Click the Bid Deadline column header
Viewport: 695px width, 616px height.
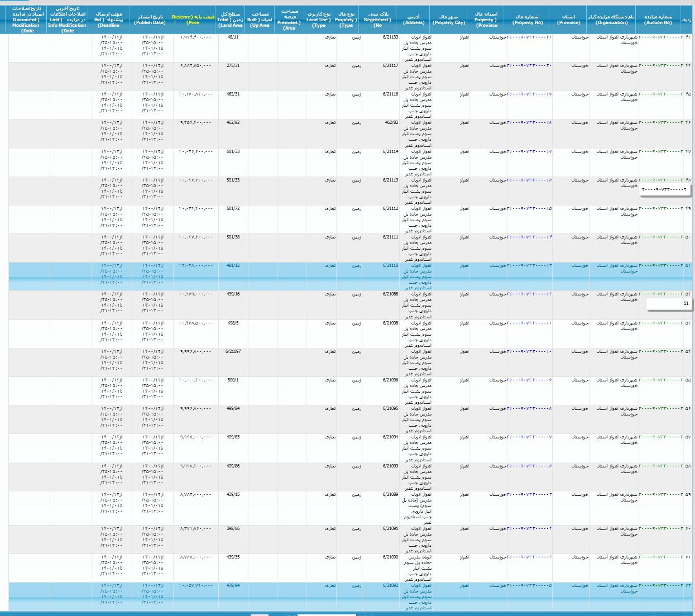[x=109, y=20]
